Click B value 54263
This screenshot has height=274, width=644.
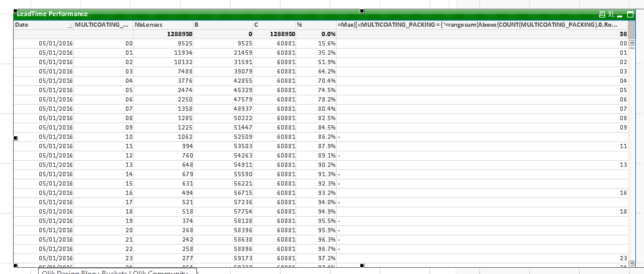(243, 156)
